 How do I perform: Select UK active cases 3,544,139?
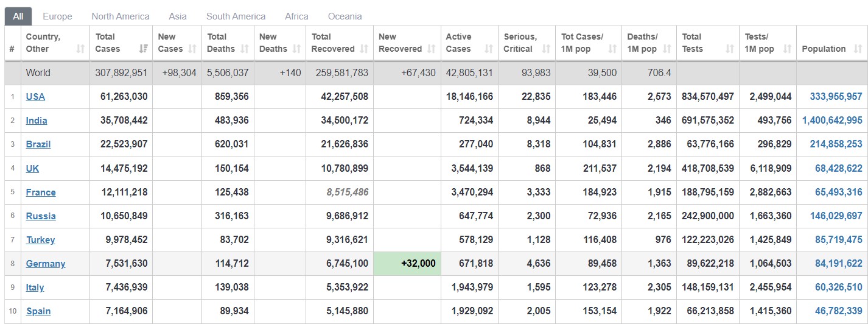(472, 168)
